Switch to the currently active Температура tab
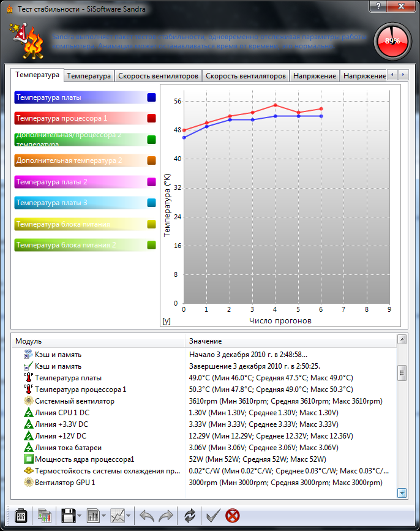This screenshot has height=531, width=420. click(37, 75)
